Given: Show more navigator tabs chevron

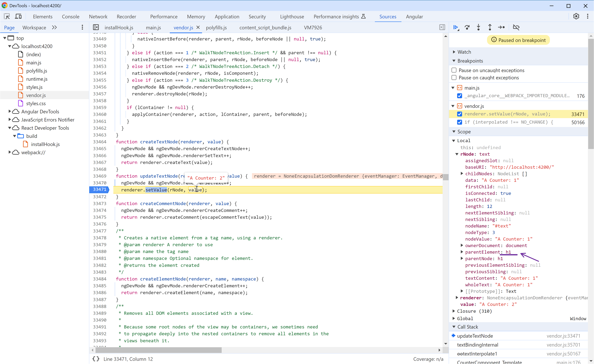Looking at the screenshot, I should tap(55, 27).
